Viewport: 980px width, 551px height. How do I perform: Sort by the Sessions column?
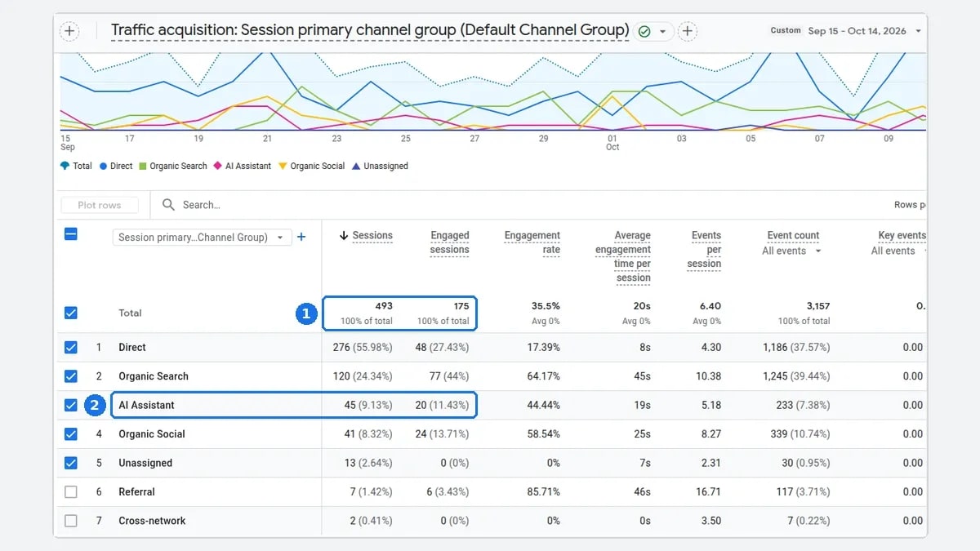(x=372, y=235)
